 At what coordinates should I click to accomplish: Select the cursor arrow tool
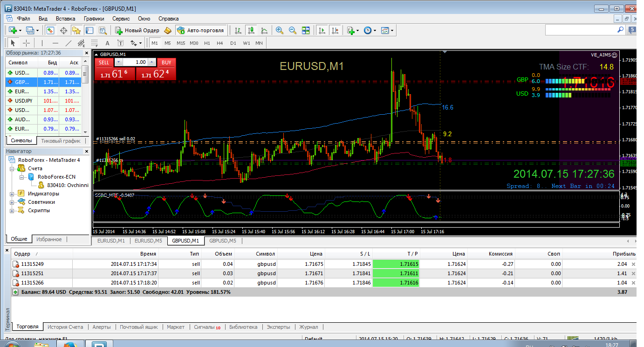(x=13, y=43)
